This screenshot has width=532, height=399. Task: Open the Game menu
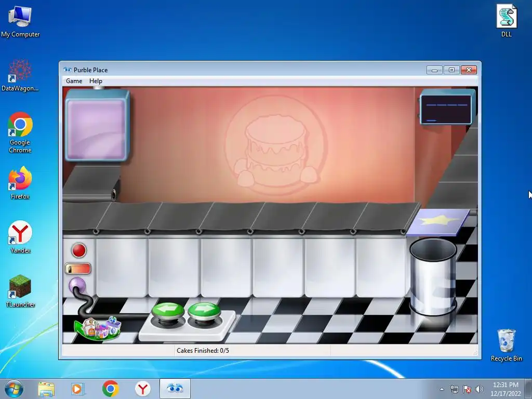click(x=74, y=81)
